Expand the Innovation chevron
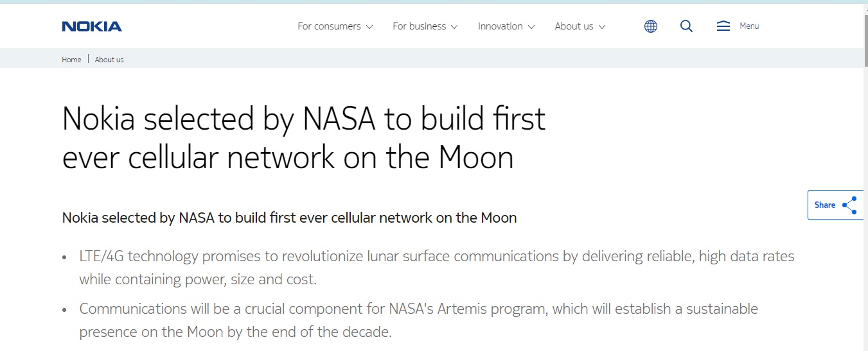 pos(531,27)
